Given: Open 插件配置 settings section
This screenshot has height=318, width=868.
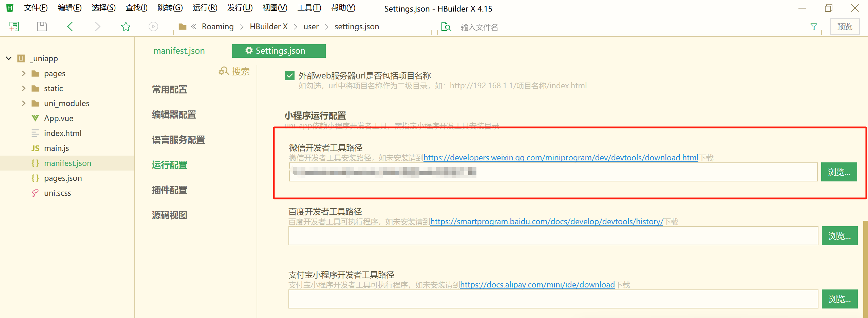Looking at the screenshot, I should 170,190.
